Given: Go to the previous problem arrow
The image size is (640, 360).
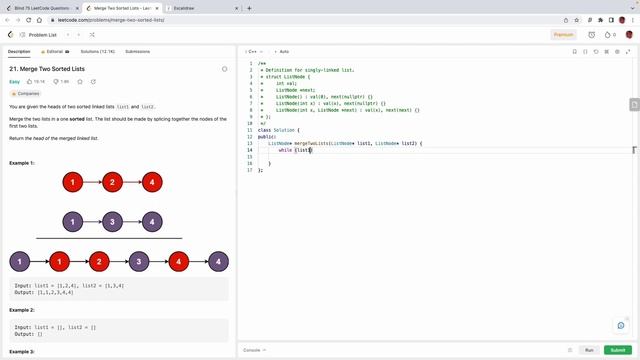Looking at the screenshot, I should (68, 35).
